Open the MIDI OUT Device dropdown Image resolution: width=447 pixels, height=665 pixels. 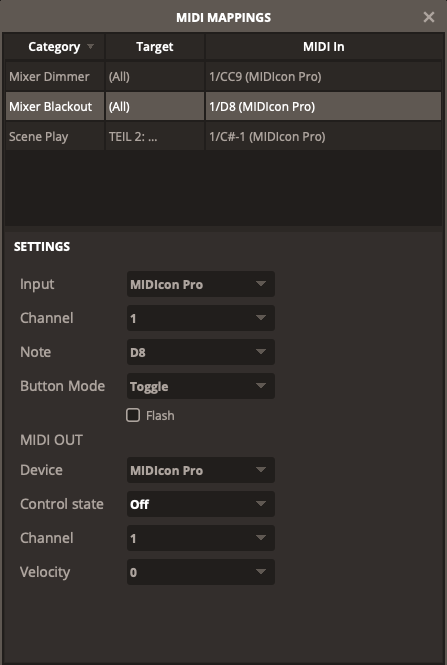pos(201,470)
